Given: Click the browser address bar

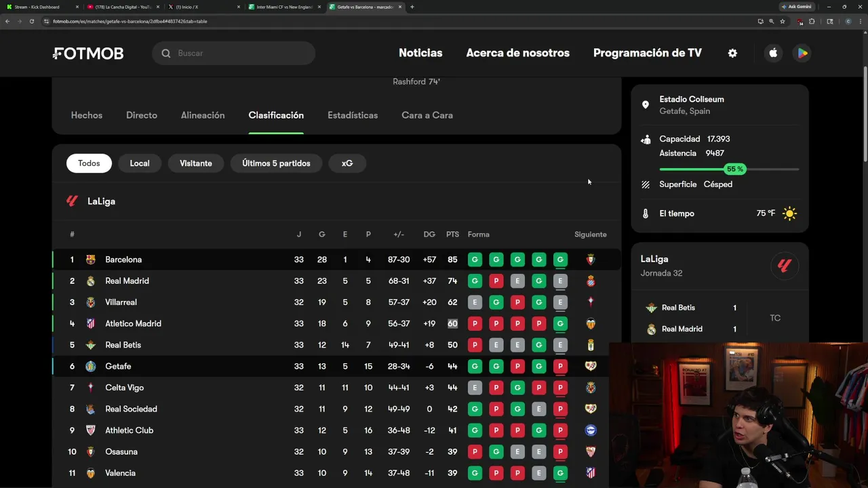Looking at the screenshot, I should 400,21.
